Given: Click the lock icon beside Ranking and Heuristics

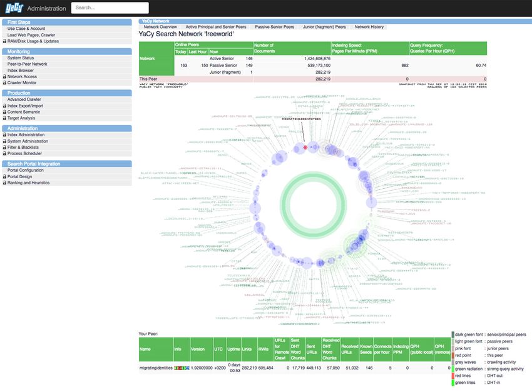Looking at the screenshot, I should pyautogui.click(x=4, y=183).
